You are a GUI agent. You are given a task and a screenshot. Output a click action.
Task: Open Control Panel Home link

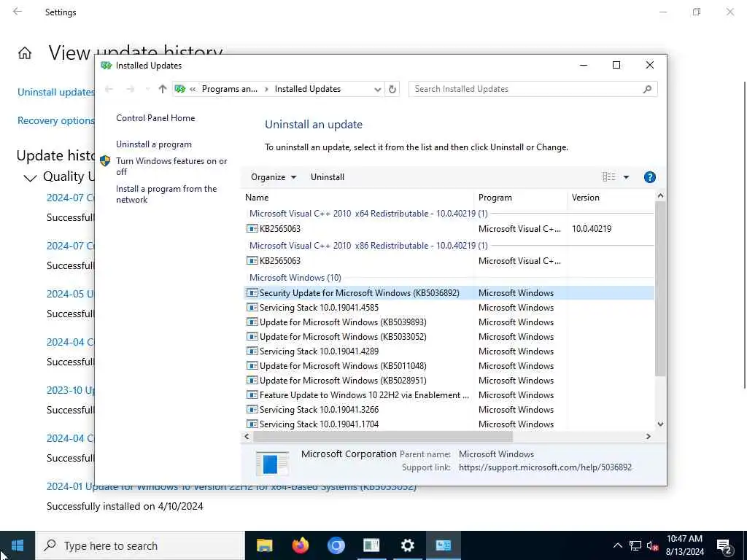(155, 118)
